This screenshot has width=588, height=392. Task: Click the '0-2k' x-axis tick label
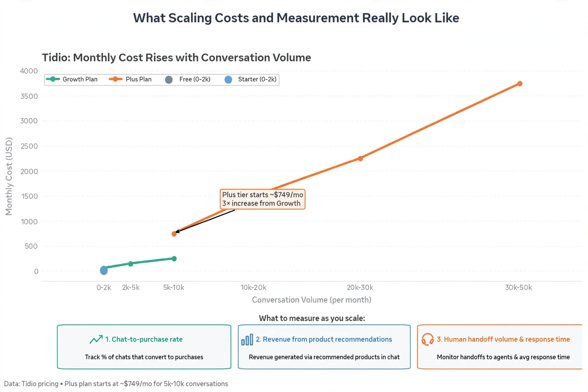[104, 288]
